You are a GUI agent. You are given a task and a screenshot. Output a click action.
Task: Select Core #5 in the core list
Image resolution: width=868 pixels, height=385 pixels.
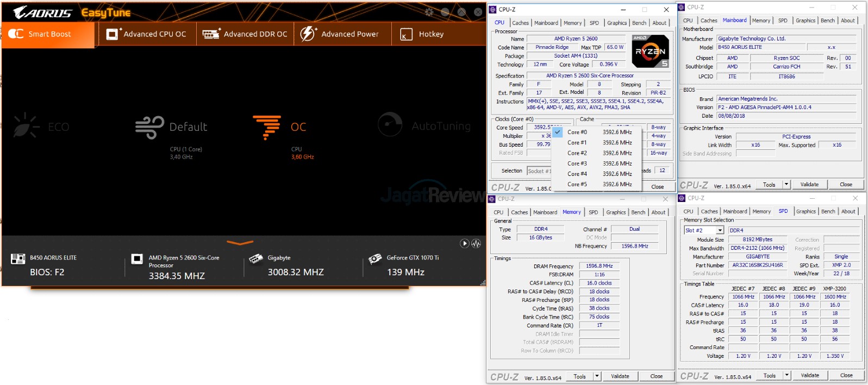[x=577, y=184]
